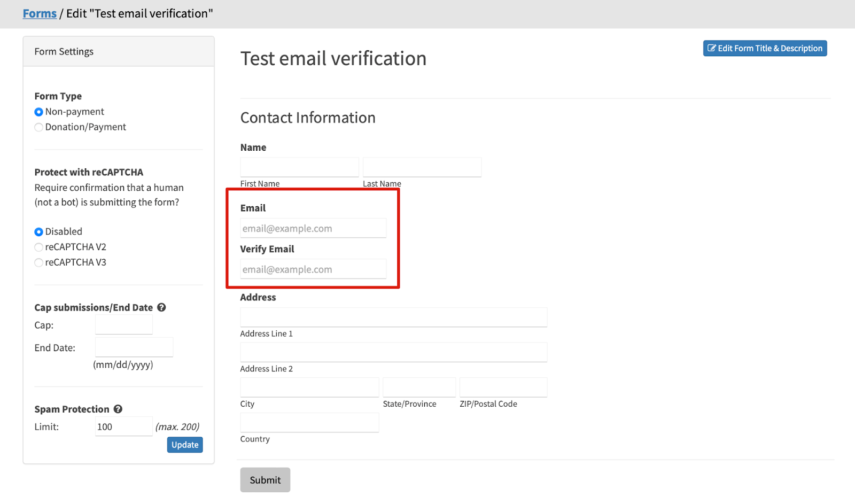Click the ZIP/Postal Code field
The height and width of the screenshot is (504, 855).
click(503, 387)
